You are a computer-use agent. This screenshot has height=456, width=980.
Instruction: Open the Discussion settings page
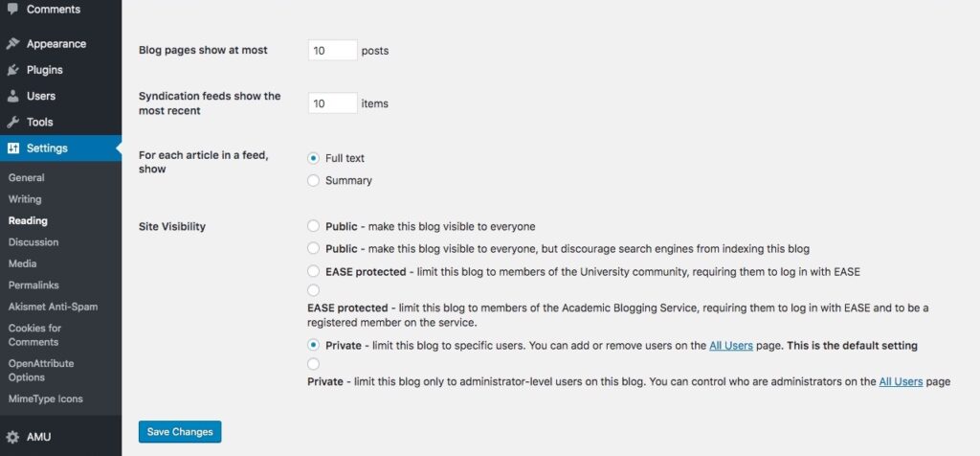33,242
